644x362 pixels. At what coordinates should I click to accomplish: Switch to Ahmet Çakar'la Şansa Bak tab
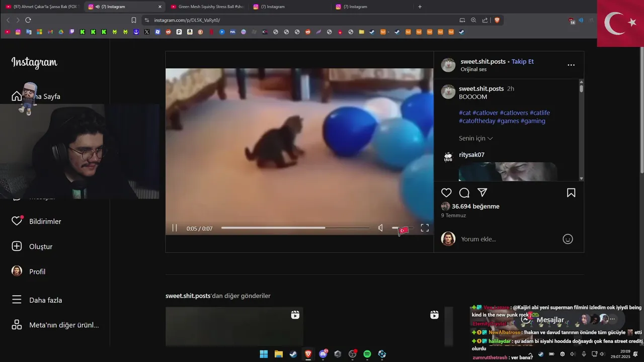coord(41,7)
